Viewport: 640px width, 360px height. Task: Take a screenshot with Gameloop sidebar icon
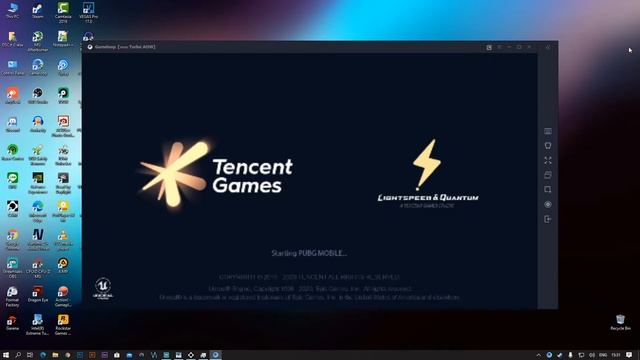(x=548, y=190)
